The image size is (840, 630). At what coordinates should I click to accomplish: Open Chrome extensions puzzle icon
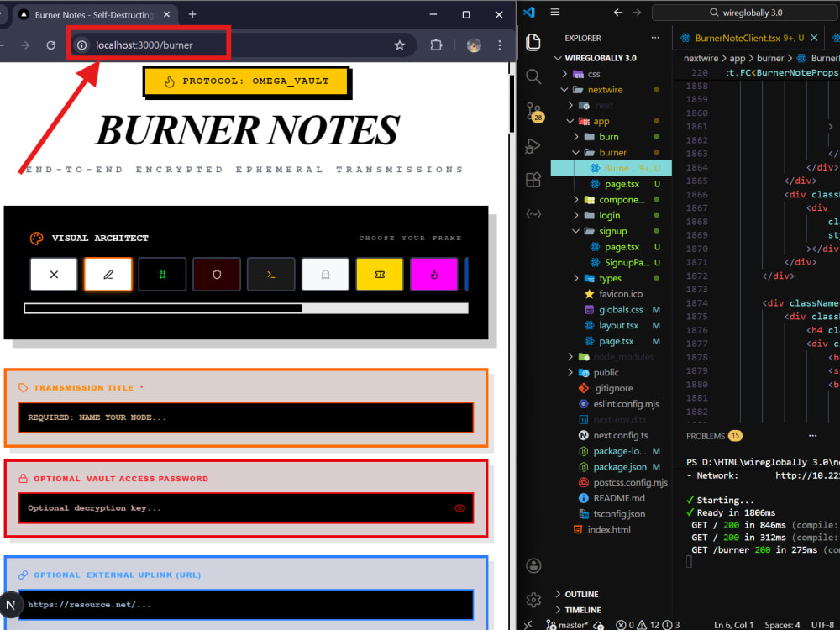click(x=437, y=45)
